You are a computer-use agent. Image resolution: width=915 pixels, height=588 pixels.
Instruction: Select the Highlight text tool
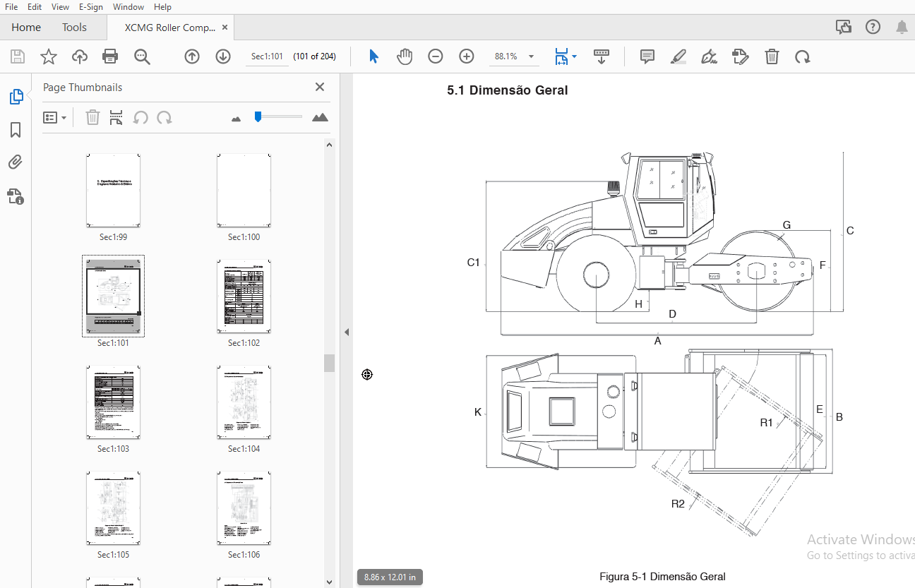point(678,56)
